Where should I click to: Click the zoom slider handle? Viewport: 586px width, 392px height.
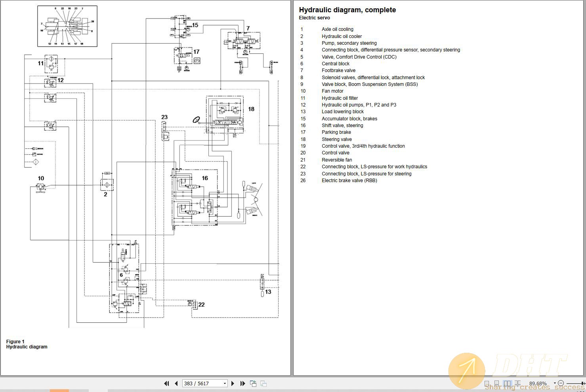point(582,383)
